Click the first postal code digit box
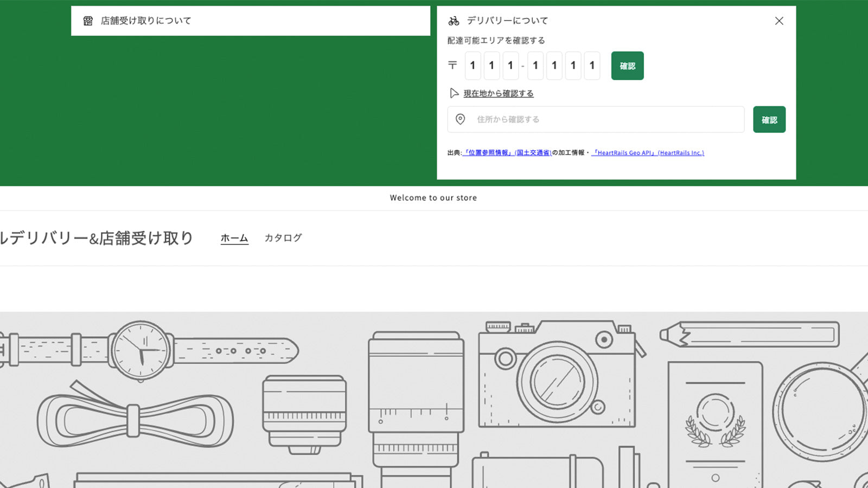 pos(473,66)
